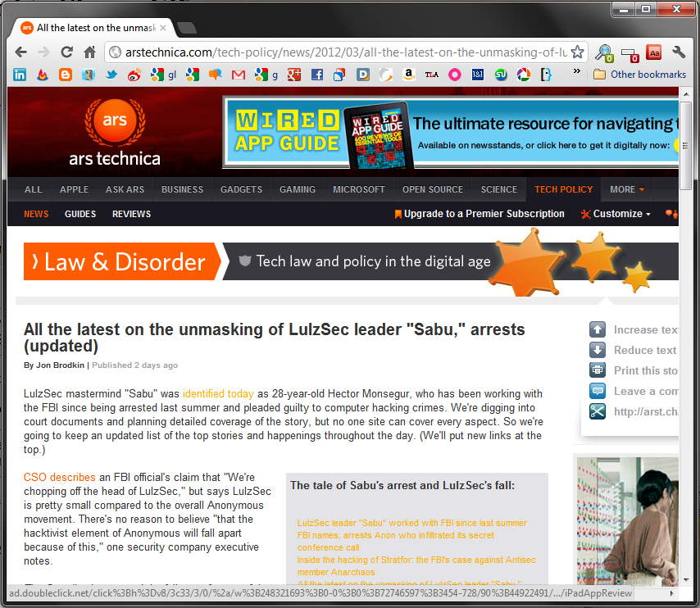This screenshot has width=700, height=608.
Task: Open the Blogger bookmark
Action: (x=66, y=75)
